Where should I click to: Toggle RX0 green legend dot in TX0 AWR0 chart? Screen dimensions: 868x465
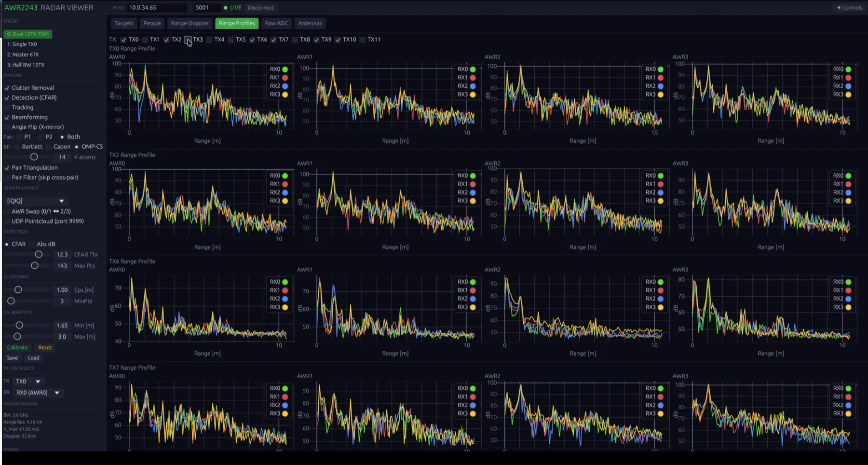pos(285,69)
